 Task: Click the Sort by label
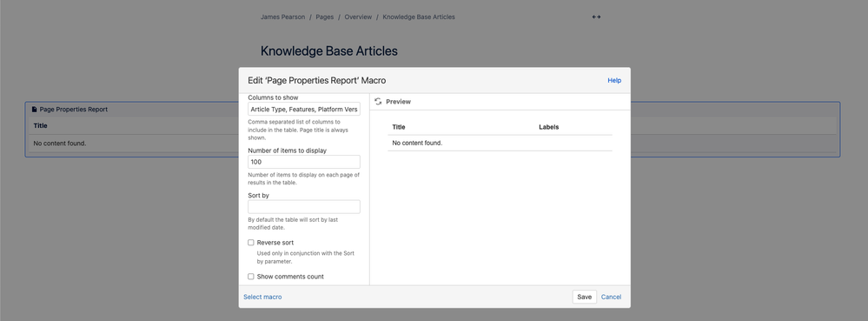pyautogui.click(x=259, y=195)
